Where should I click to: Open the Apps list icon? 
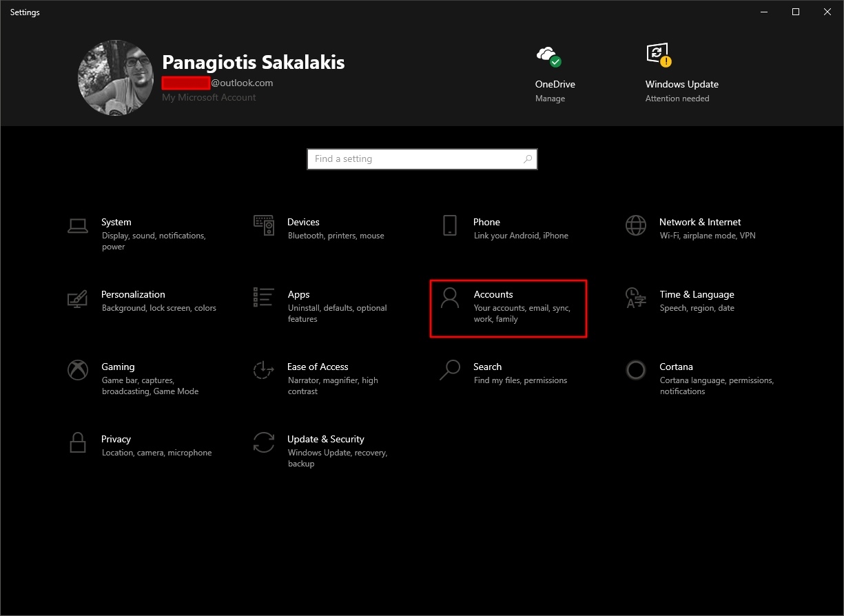pyautogui.click(x=264, y=298)
